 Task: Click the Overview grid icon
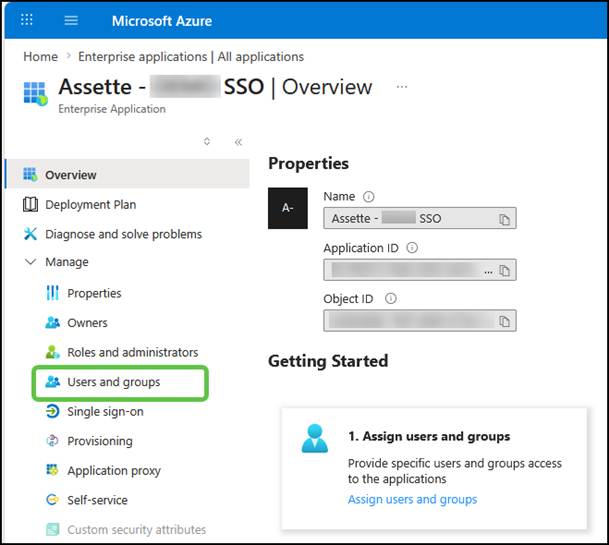coord(30,174)
